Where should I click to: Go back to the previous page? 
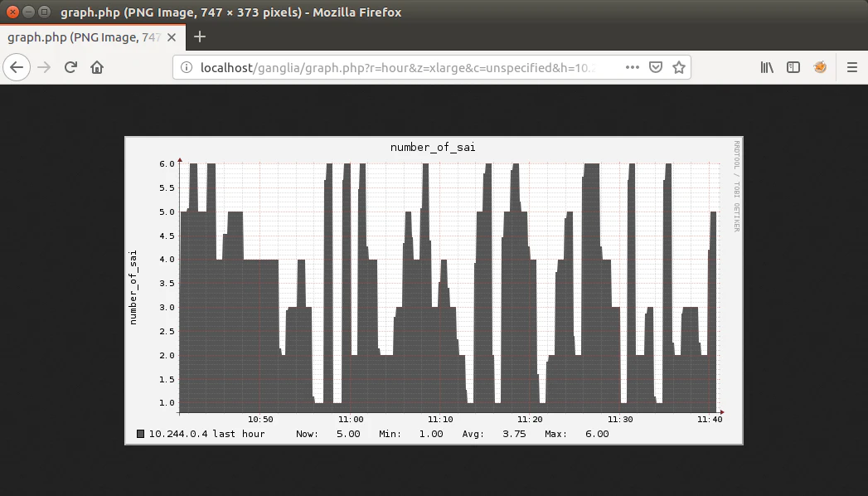(17, 67)
